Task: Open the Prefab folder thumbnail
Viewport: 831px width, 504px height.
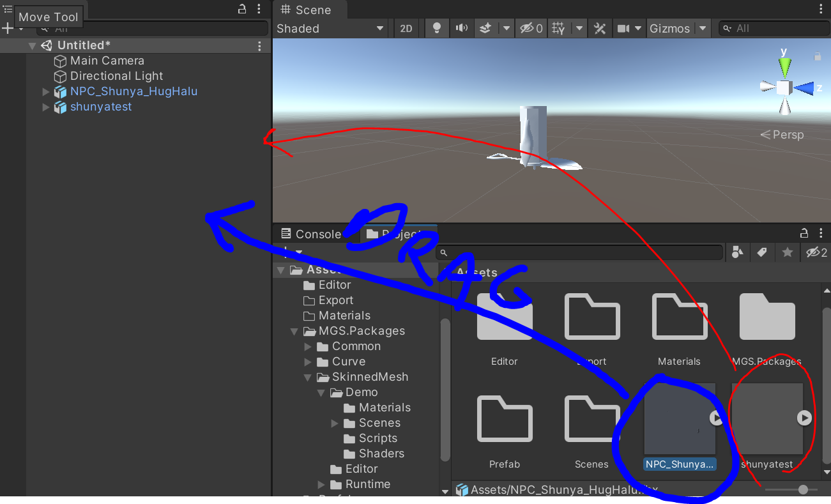Action: click(505, 419)
